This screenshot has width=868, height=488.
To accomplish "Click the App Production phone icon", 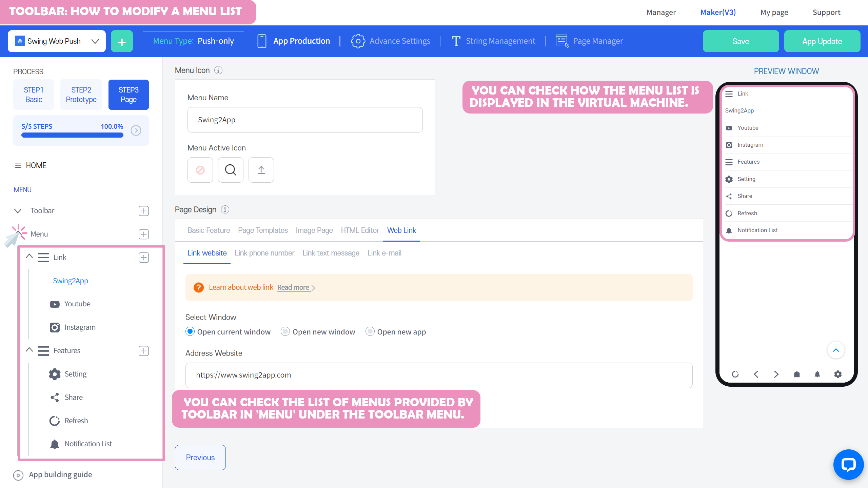I will (x=262, y=41).
